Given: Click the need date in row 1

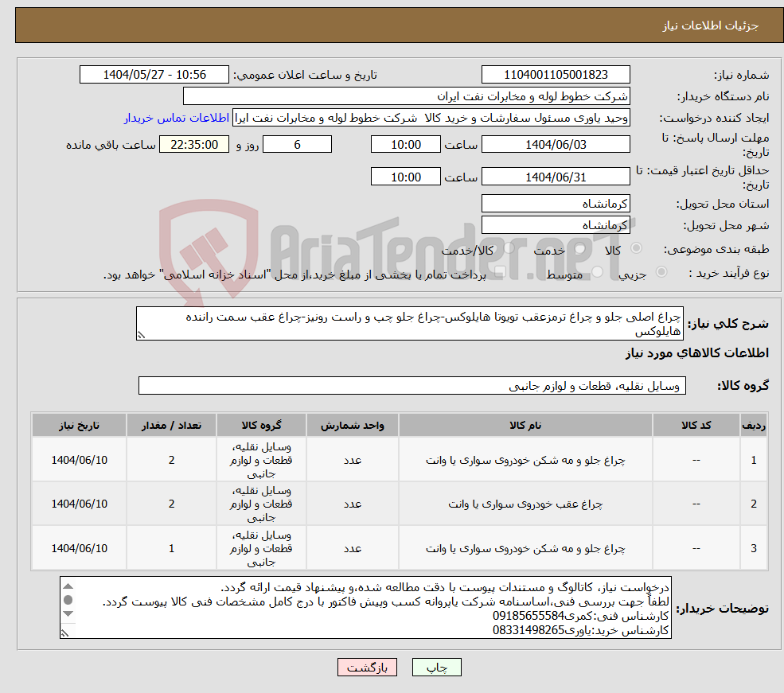Looking at the screenshot, I should click(x=79, y=460).
